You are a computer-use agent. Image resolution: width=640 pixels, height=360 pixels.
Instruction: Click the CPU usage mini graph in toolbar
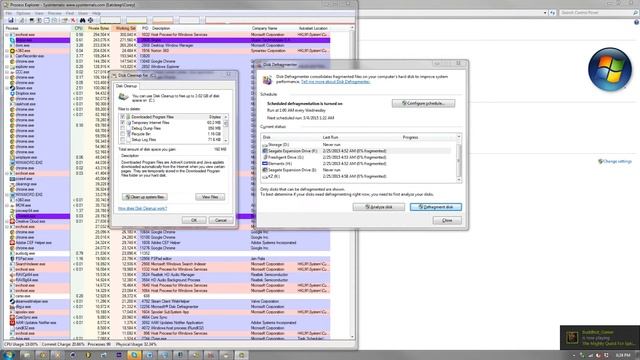[111, 20]
